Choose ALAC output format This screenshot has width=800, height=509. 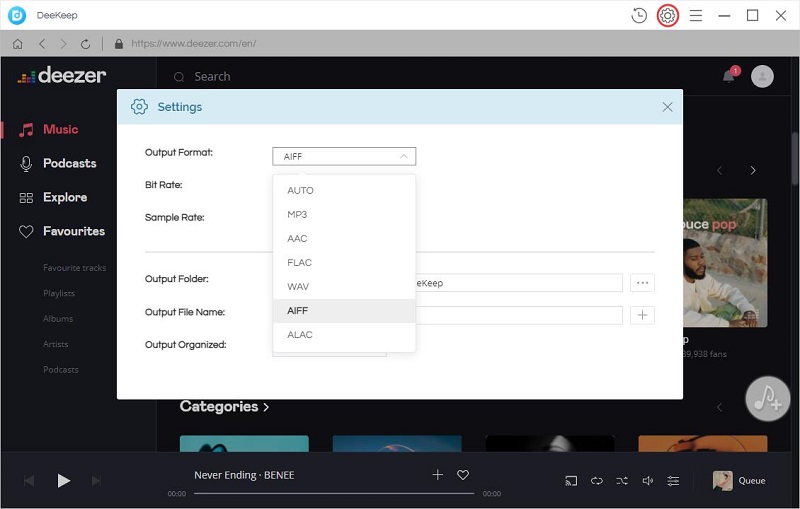(x=344, y=335)
